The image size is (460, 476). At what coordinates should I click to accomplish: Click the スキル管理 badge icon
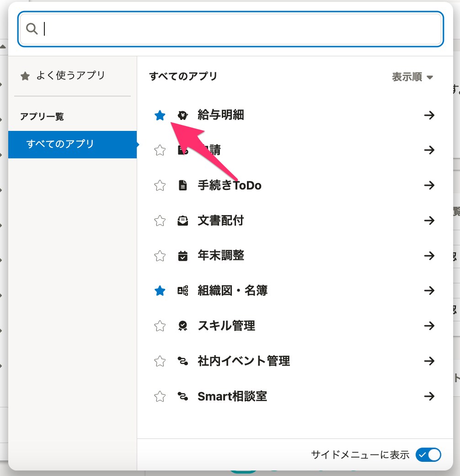coord(183,326)
